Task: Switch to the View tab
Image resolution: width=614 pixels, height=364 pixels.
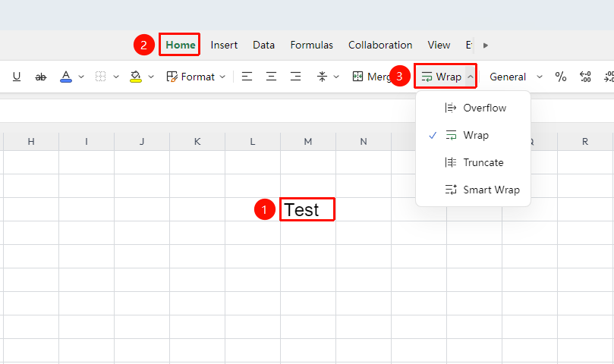Action: [439, 45]
